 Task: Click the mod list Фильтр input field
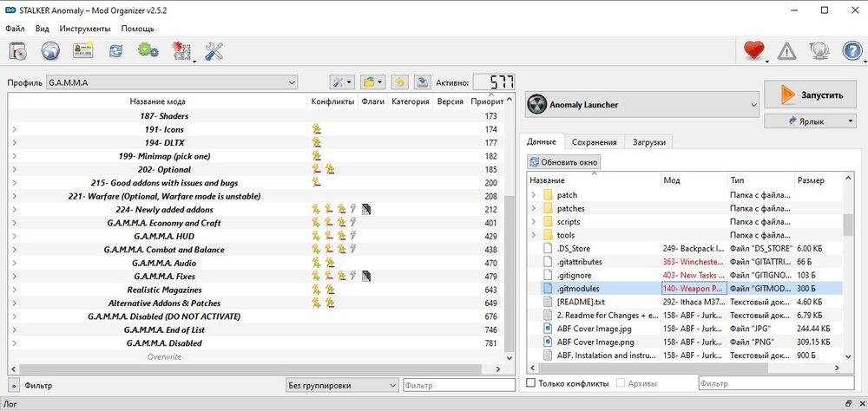tap(459, 385)
